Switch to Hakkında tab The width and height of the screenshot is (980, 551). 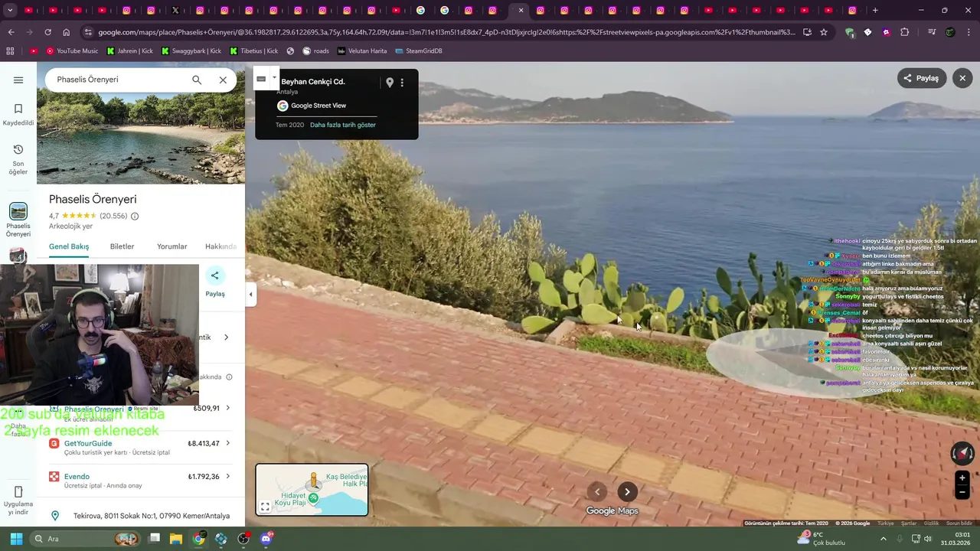click(220, 246)
